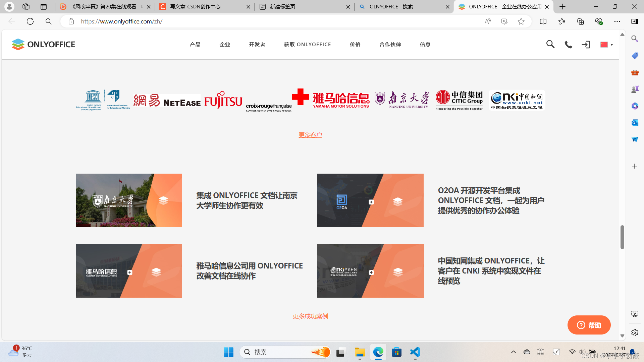The height and width of the screenshot is (362, 644).
Task: Open the 企业 menu
Action: (x=225, y=44)
